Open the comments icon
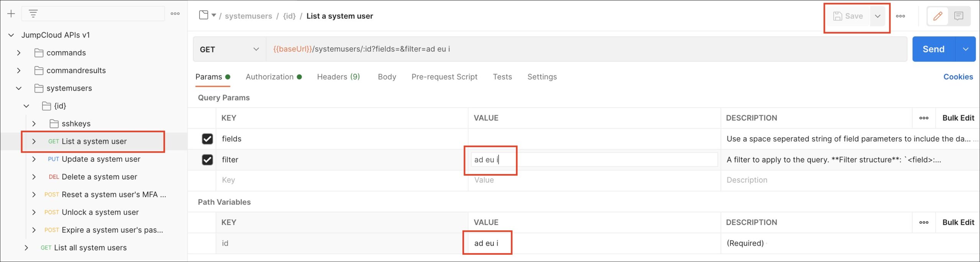The height and width of the screenshot is (262, 980). (959, 16)
